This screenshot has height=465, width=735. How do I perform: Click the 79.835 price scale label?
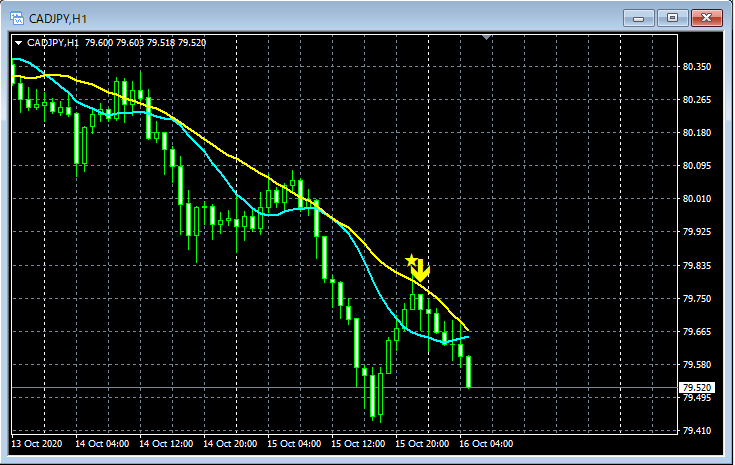pyautogui.click(x=697, y=266)
